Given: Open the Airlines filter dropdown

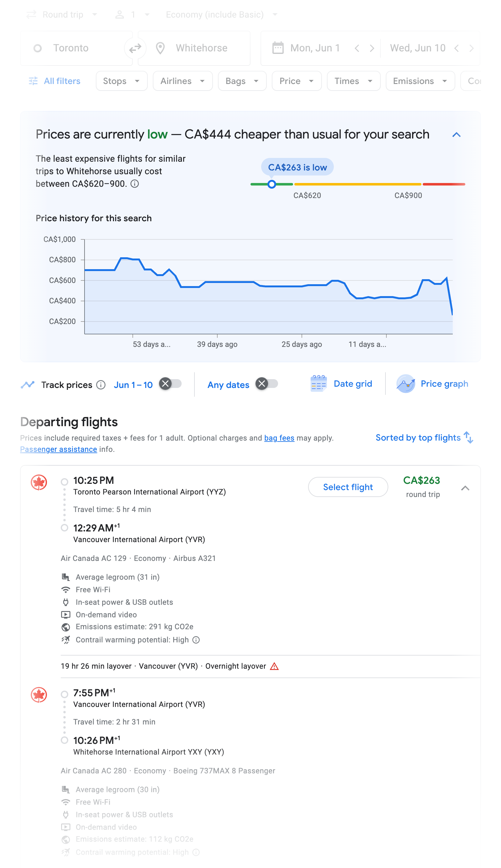Looking at the screenshot, I should [x=182, y=81].
